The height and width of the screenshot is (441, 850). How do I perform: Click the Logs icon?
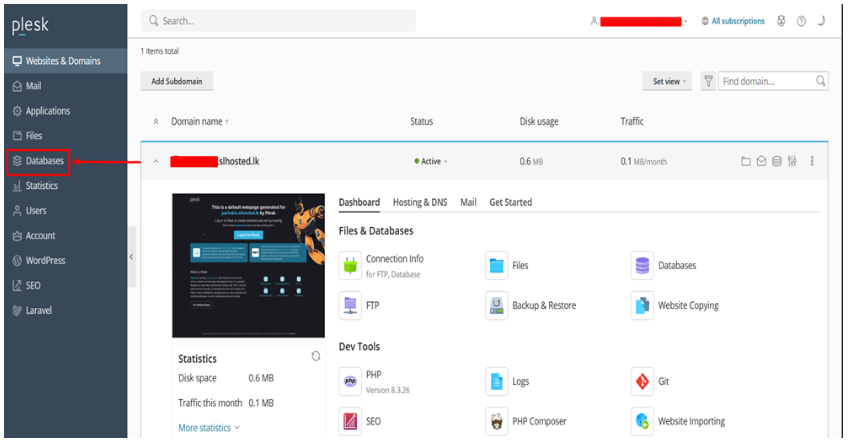click(497, 381)
